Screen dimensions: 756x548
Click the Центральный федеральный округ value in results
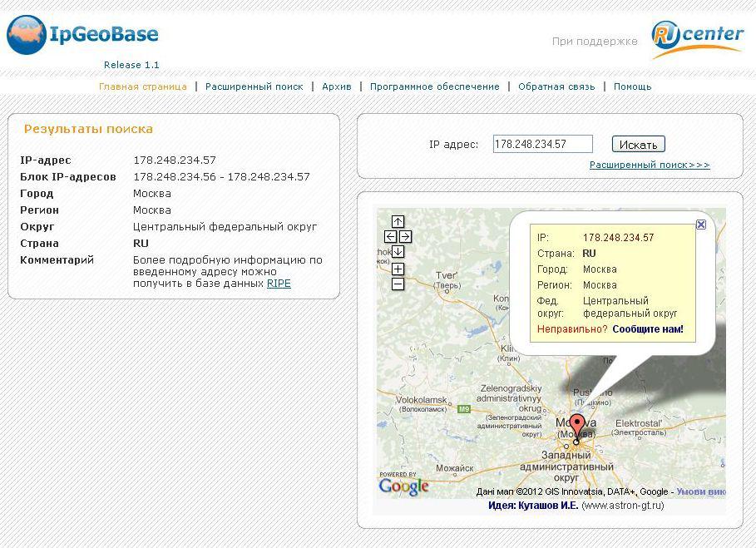225,227
